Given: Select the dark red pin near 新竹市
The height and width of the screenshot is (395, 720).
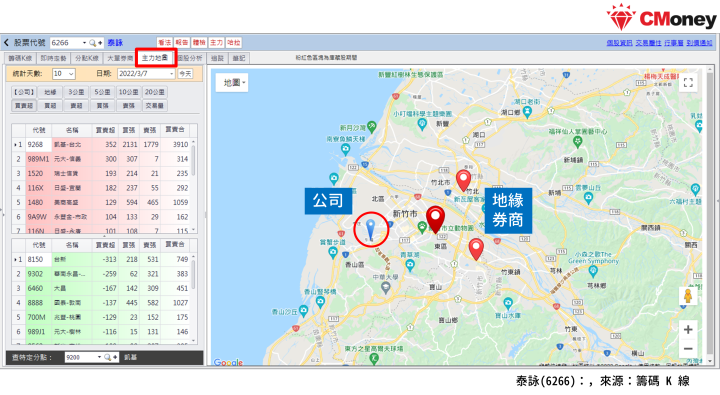Looking at the screenshot, I should (x=435, y=219).
